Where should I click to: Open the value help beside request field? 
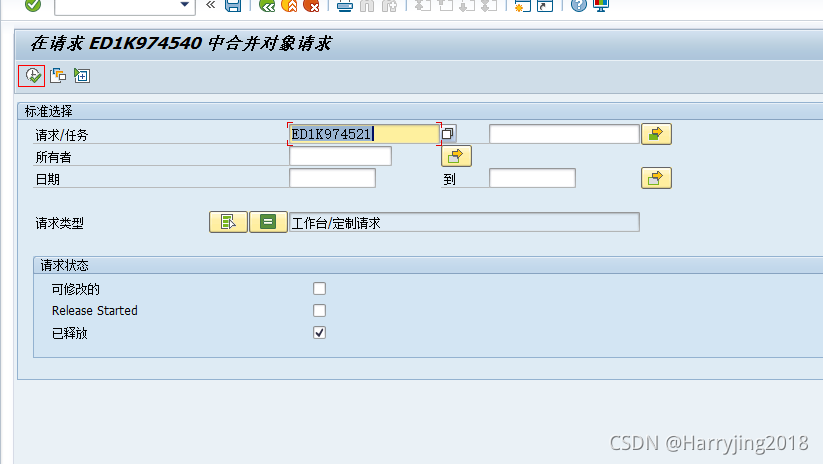(x=448, y=134)
